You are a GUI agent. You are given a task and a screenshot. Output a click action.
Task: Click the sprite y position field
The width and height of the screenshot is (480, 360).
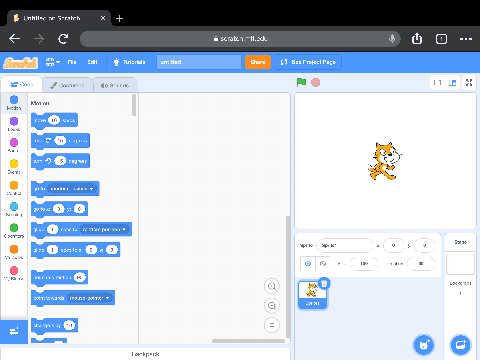(424, 246)
